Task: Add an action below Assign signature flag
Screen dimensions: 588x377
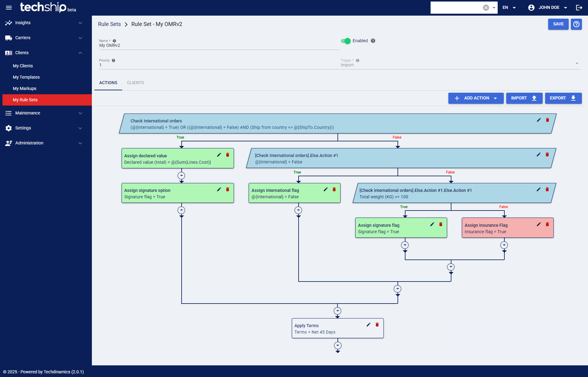Action: click(x=405, y=245)
